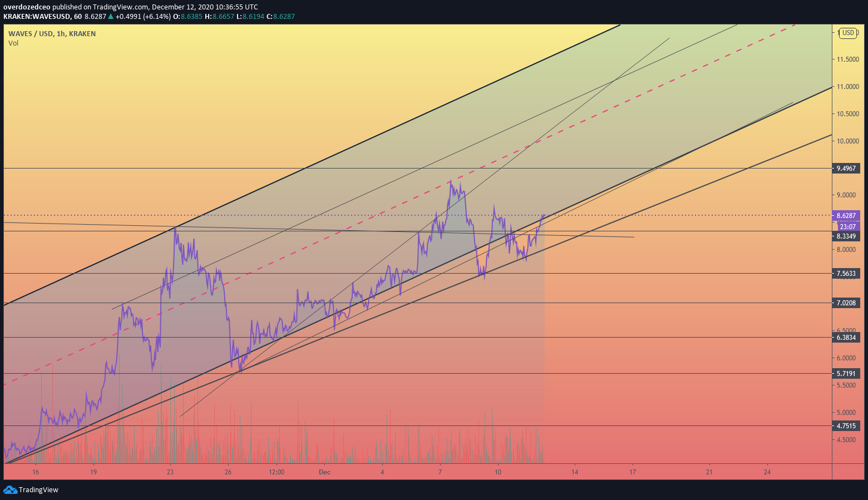
Task: Click the 6.3834 price level label
Action: [x=846, y=338]
